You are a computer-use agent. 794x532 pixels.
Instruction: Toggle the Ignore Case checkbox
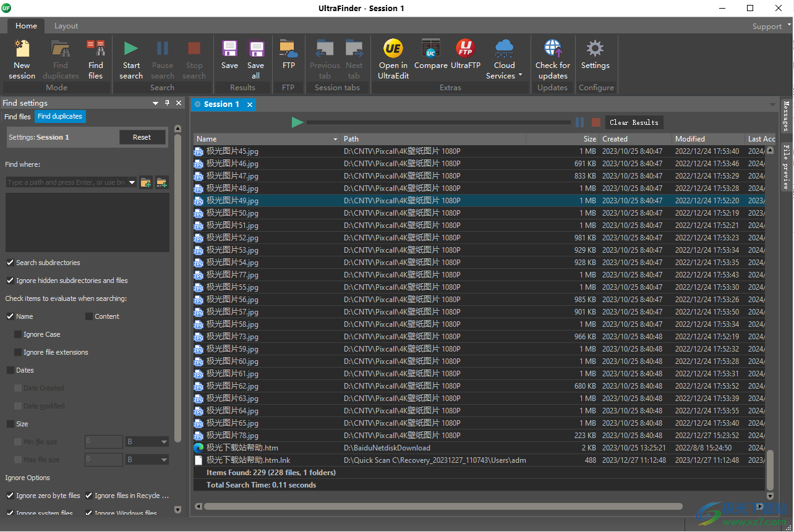tap(18, 334)
